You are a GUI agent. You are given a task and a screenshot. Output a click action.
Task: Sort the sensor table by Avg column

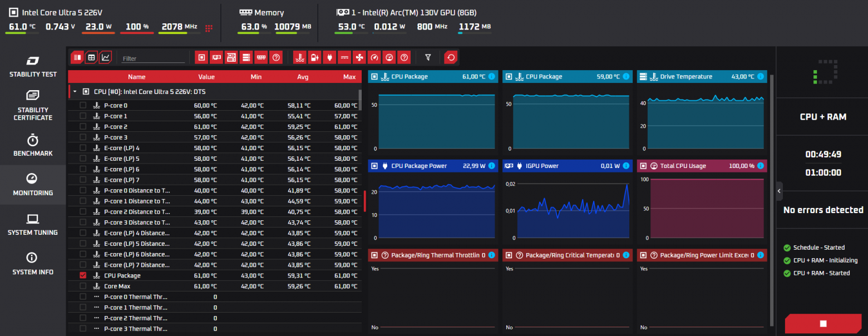point(303,77)
